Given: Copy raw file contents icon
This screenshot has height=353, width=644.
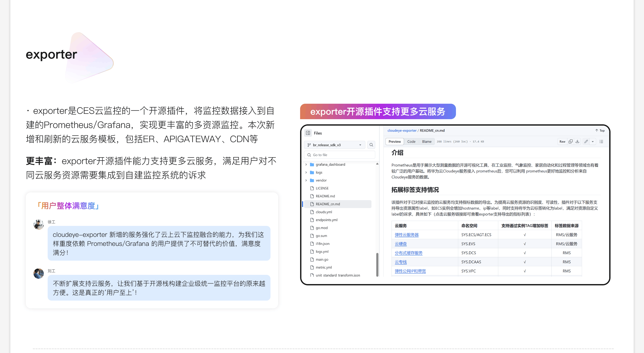Looking at the screenshot, I should (571, 142).
